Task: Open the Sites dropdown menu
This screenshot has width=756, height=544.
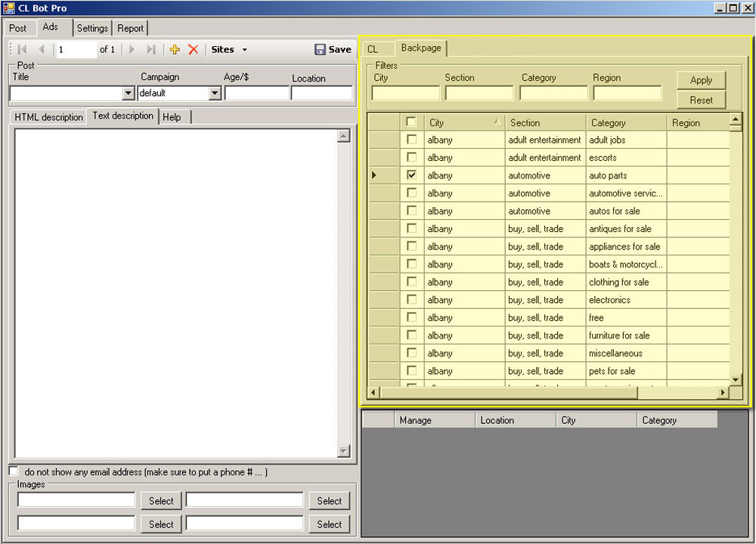Action: pyautogui.click(x=228, y=50)
